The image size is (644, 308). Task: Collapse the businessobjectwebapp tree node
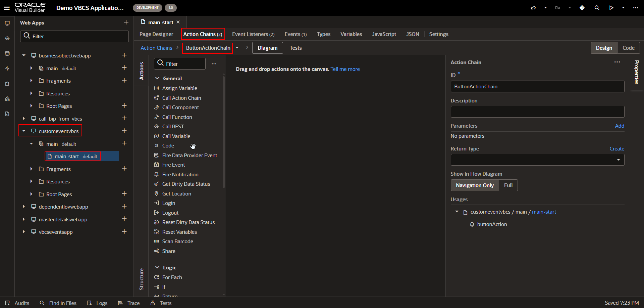coord(24,55)
